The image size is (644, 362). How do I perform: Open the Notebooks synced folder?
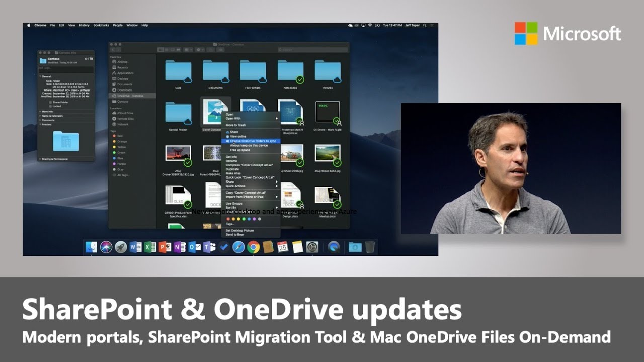click(x=290, y=71)
